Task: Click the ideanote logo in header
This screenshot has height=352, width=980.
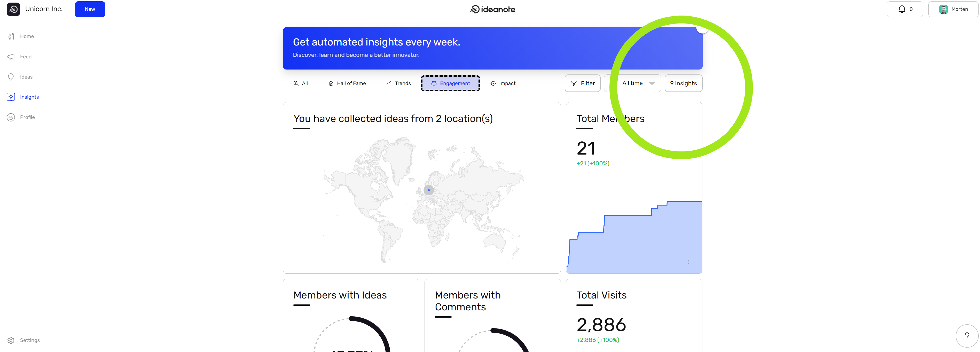Action: [493, 9]
